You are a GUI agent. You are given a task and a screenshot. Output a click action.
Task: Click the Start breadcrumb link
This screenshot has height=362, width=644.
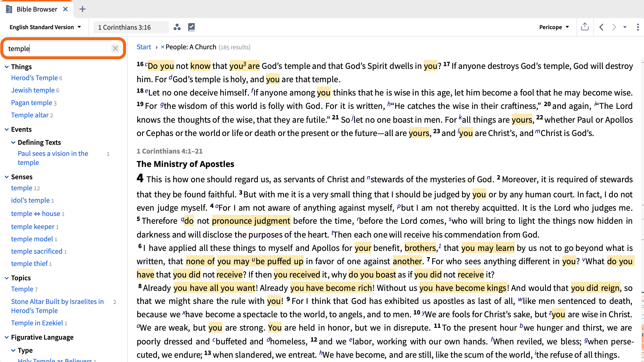144,47
